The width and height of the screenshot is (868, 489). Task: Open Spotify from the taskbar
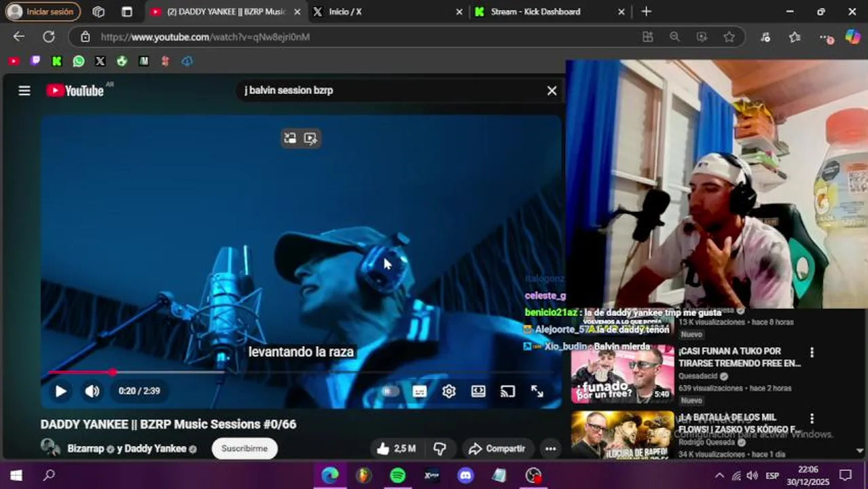[398, 475]
